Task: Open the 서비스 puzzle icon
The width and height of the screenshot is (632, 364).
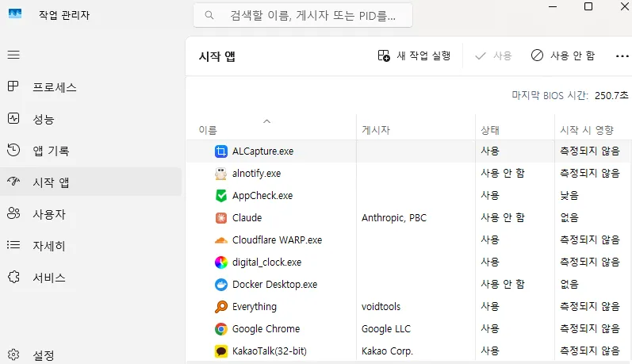Action: point(13,277)
